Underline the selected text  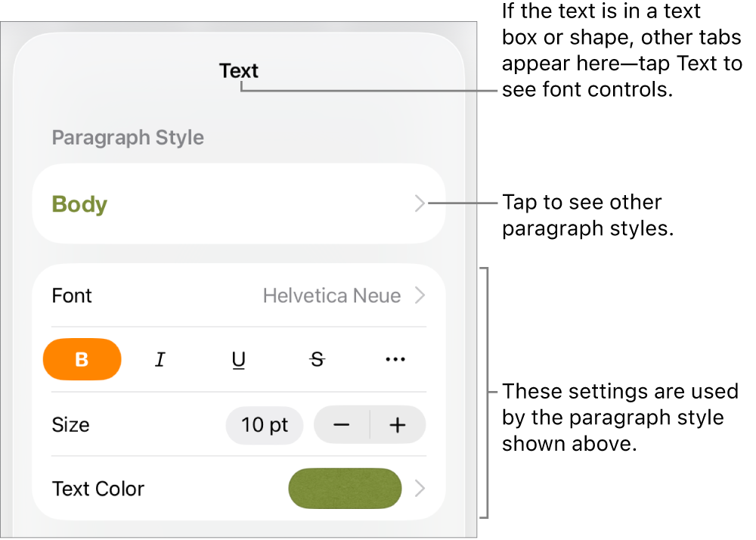239,359
